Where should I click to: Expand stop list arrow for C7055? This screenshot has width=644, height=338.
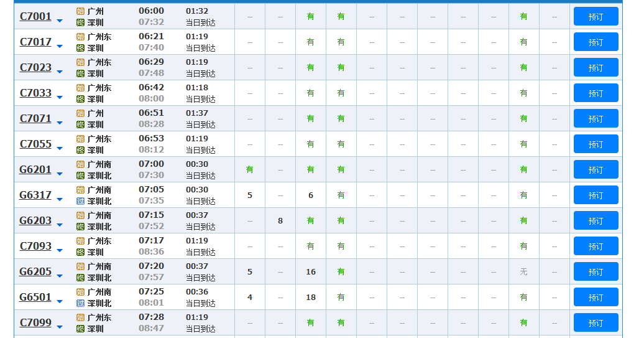[x=60, y=148]
